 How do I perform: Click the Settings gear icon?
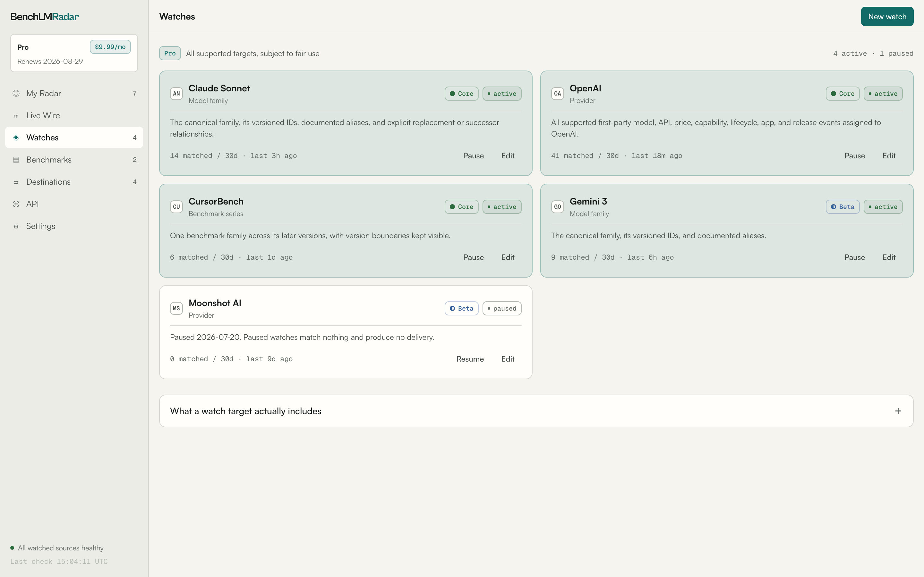click(16, 226)
